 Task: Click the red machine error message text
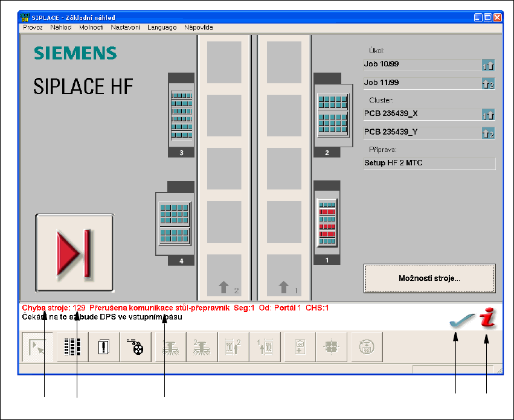pos(175,308)
